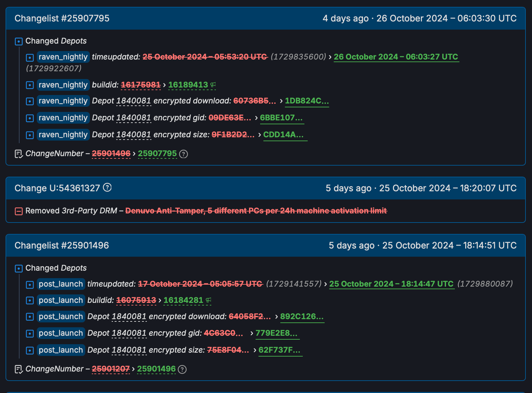Click the raven_nightly tag on buildid row
The height and width of the screenshot is (393, 532).
click(x=63, y=85)
